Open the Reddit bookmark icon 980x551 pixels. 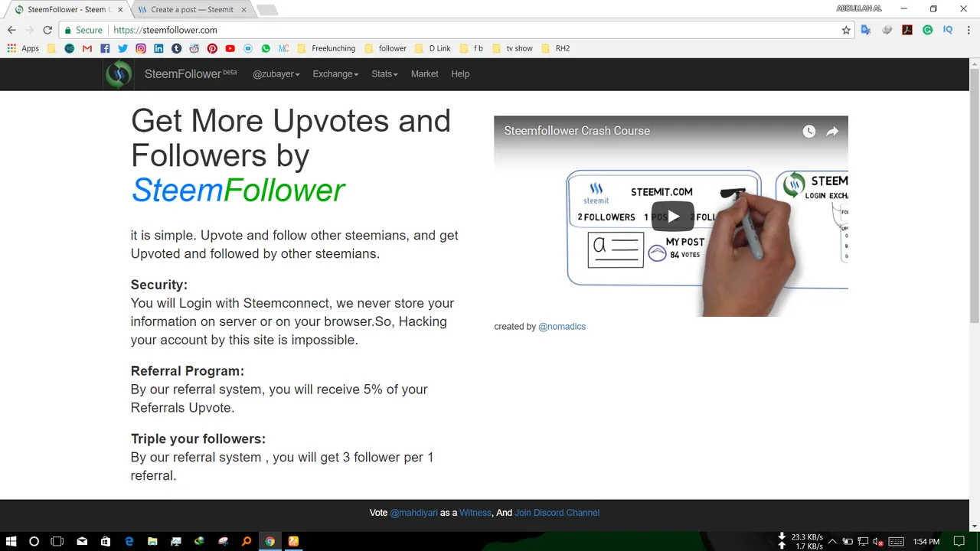194,48
